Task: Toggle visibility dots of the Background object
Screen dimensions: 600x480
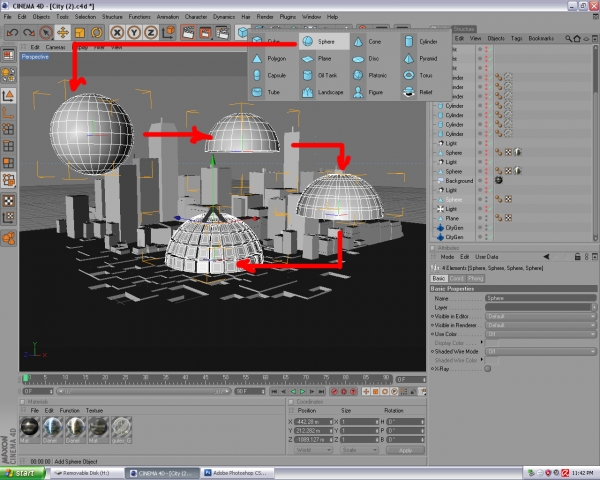Action: tap(486, 181)
